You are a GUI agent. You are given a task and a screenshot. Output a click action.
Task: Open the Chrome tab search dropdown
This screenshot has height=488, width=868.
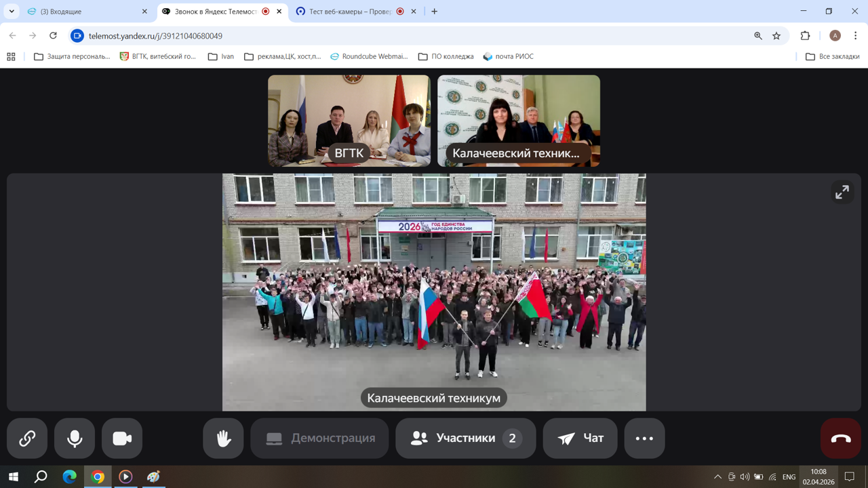(x=12, y=12)
